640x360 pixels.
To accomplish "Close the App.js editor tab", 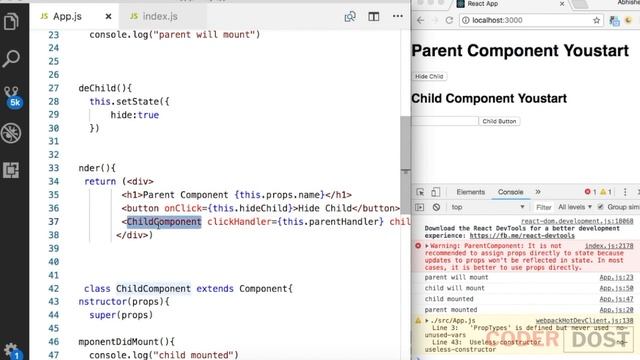I will pos(108,16).
